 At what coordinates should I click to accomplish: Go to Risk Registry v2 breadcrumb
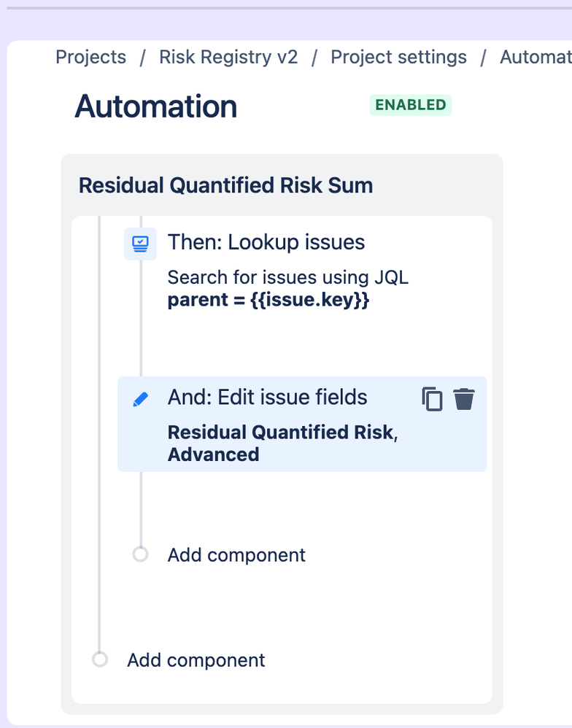pos(228,57)
